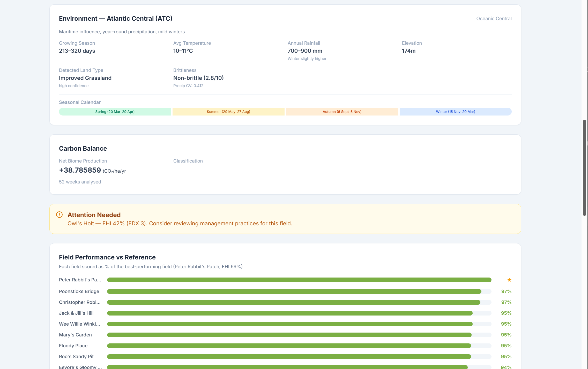Click the 700–900 mm annual rainfall value
Screen dimensions: 588x369
pos(305,51)
